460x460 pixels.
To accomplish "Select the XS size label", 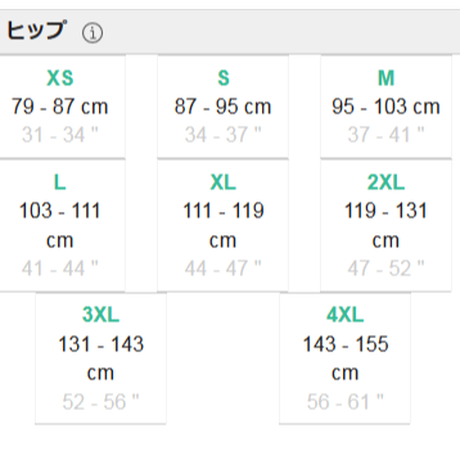I will (x=60, y=78).
